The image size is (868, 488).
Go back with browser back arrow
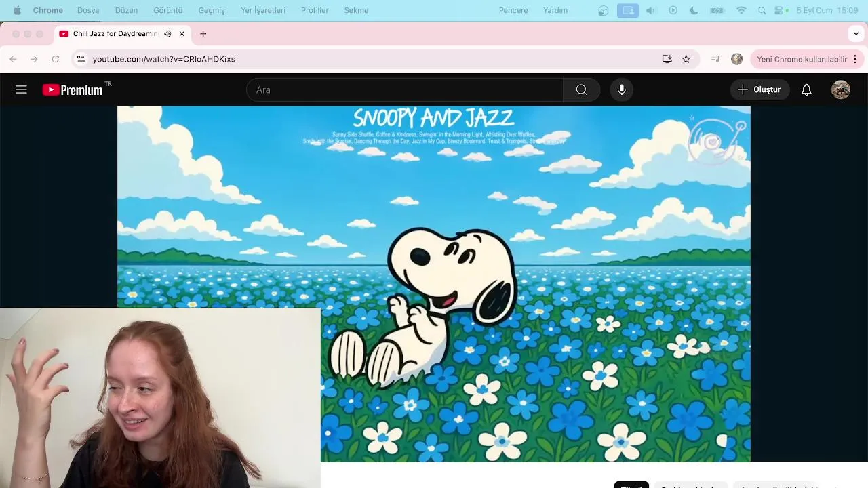13,59
